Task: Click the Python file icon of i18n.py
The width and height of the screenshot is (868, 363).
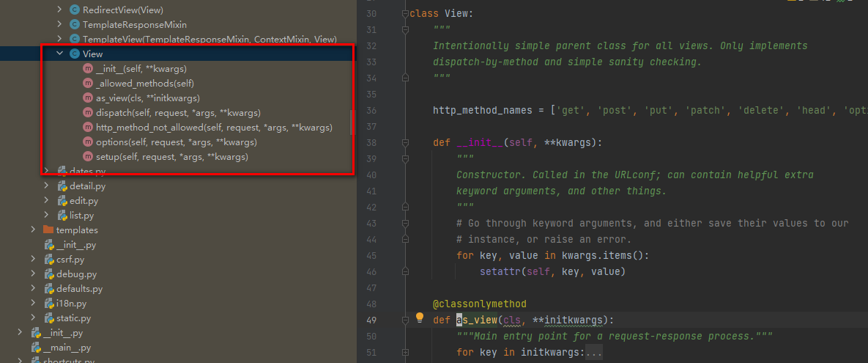Action: point(49,303)
